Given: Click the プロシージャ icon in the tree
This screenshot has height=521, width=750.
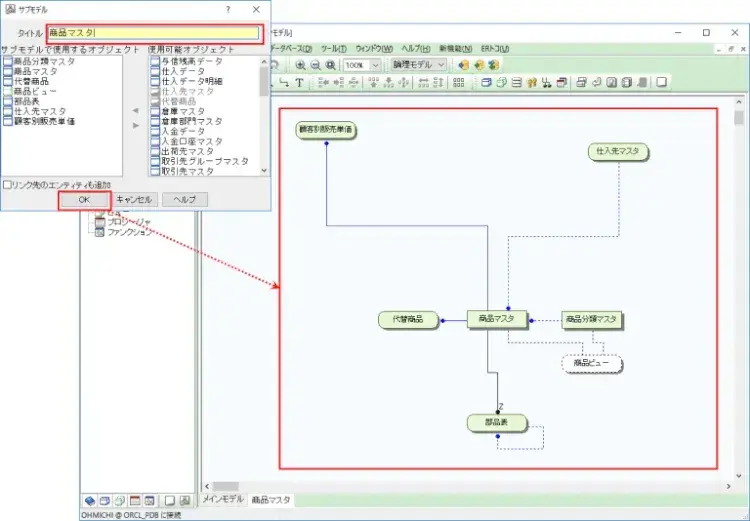Looking at the screenshot, I should (99, 221).
